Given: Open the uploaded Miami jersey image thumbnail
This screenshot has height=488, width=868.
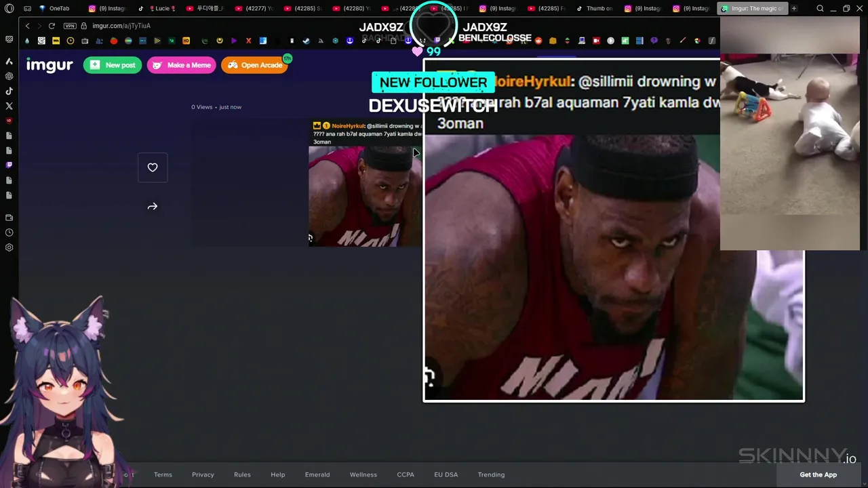Looking at the screenshot, I should [365, 195].
